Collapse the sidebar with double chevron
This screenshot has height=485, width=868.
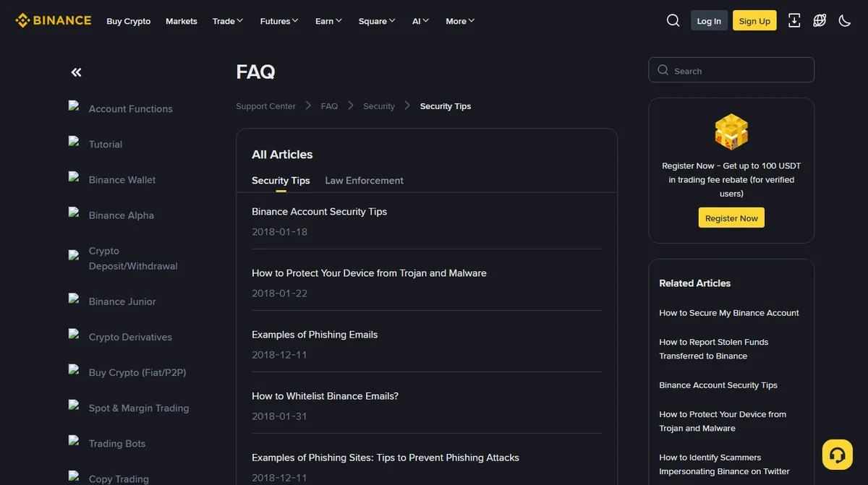[77, 72]
